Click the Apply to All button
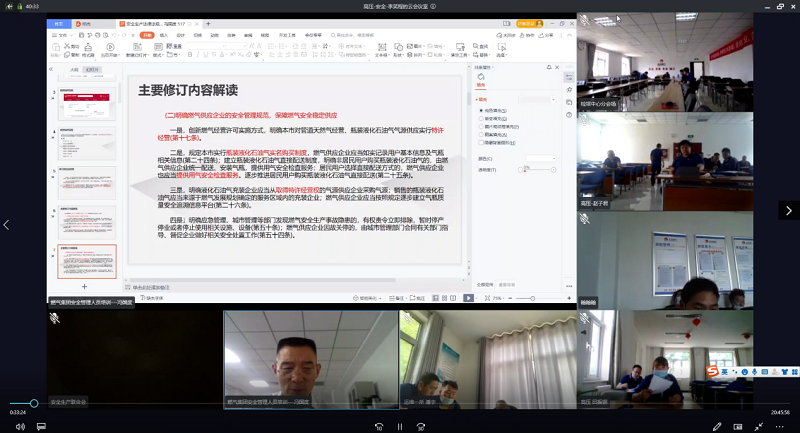 [488, 284]
